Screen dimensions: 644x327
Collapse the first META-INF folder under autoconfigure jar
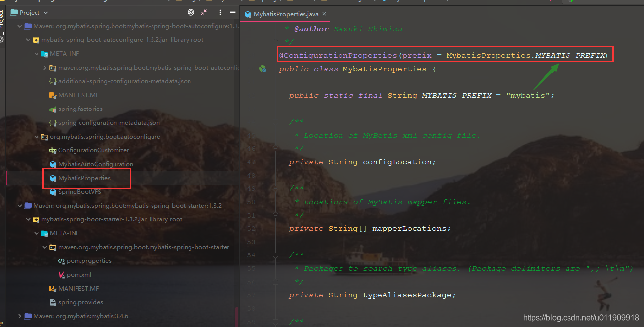click(x=37, y=53)
